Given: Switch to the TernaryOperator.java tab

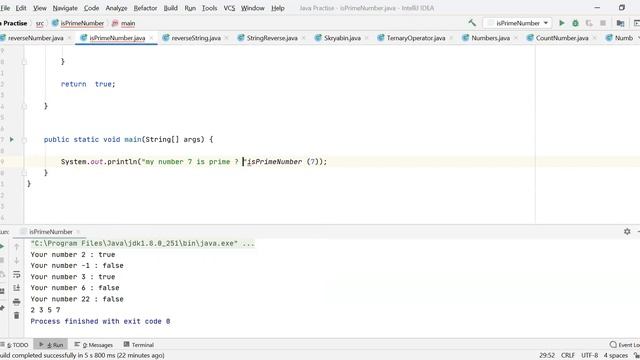Looking at the screenshot, I should coord(416,38).
